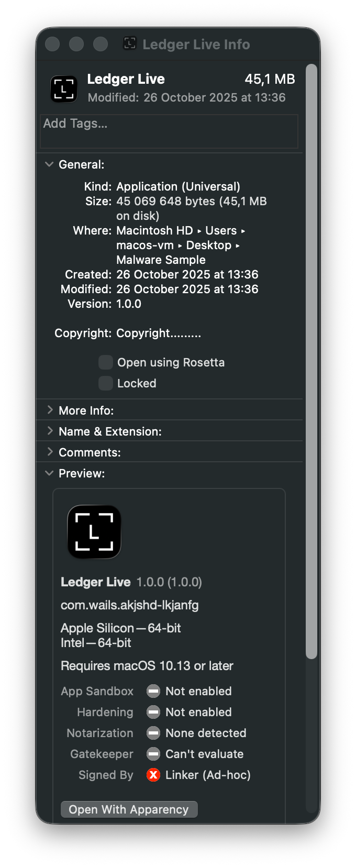Viewport: 356px width, 868px height.
Task: Click the App Sandbox status icon
Action: 153,691
